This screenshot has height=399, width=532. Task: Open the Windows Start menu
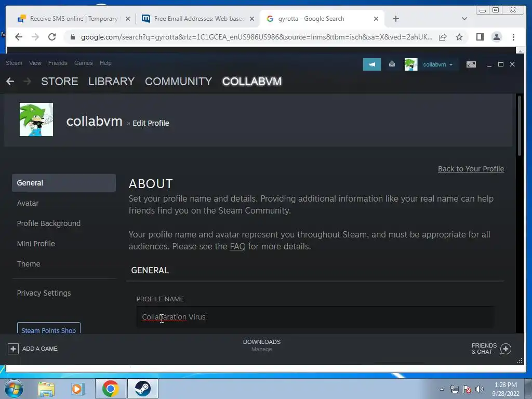14,389
